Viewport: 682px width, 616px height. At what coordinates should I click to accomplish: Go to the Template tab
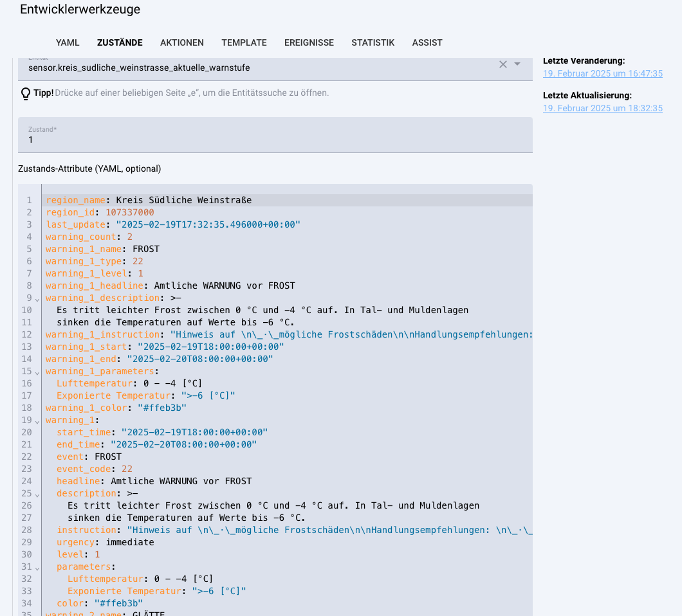(244, 42)
